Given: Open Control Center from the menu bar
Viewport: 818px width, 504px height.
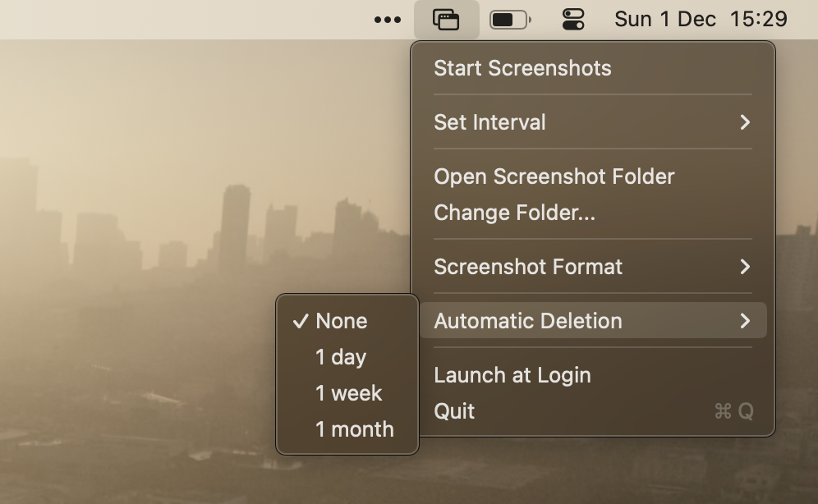Looking at the screenshot, I should (573, 20).
